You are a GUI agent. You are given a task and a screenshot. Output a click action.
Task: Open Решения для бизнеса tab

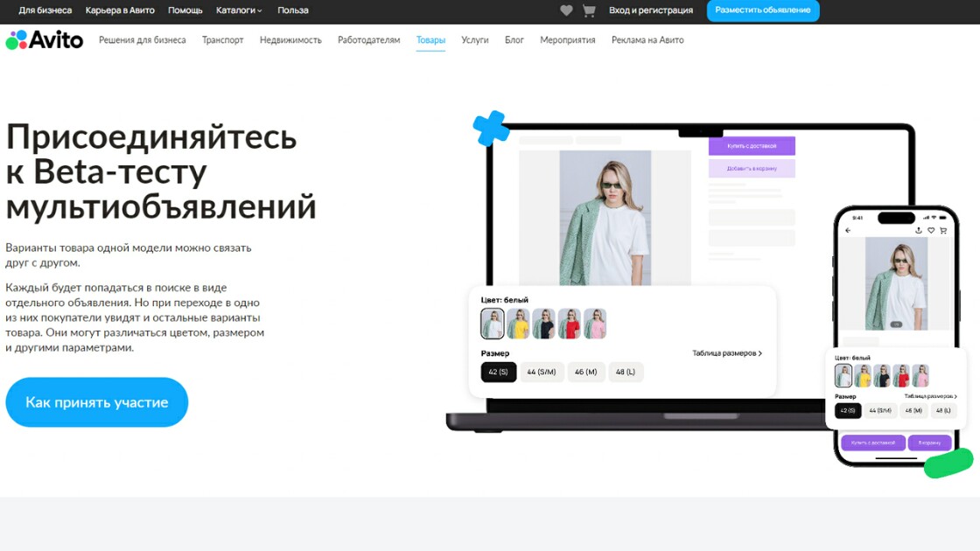[x=143, y=40]
